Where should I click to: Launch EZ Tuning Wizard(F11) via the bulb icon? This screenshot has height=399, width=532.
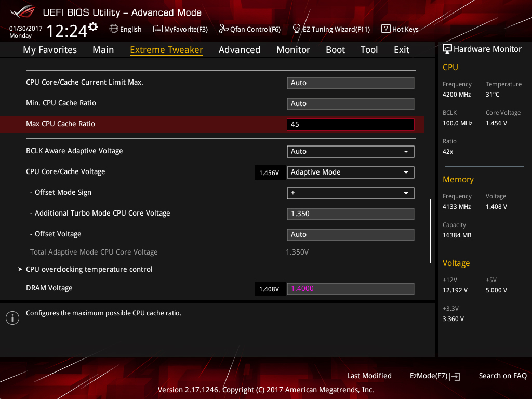(297, 29)
